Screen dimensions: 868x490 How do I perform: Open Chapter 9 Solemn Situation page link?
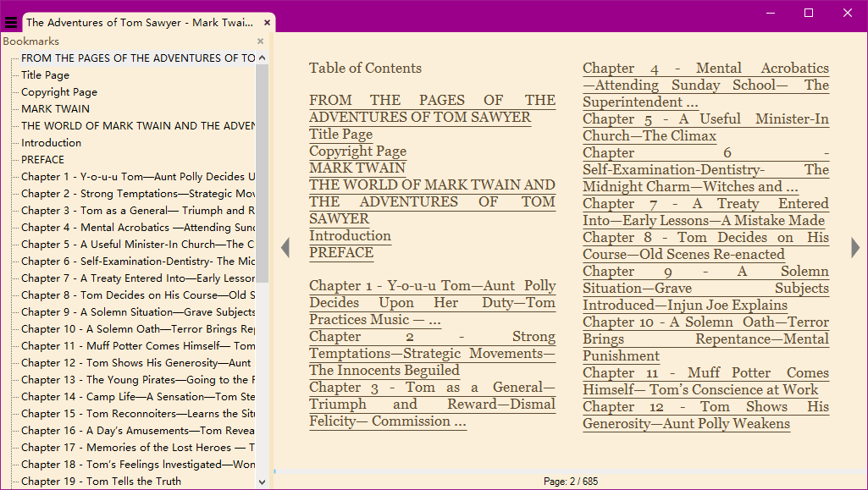[x=705, y=288]
